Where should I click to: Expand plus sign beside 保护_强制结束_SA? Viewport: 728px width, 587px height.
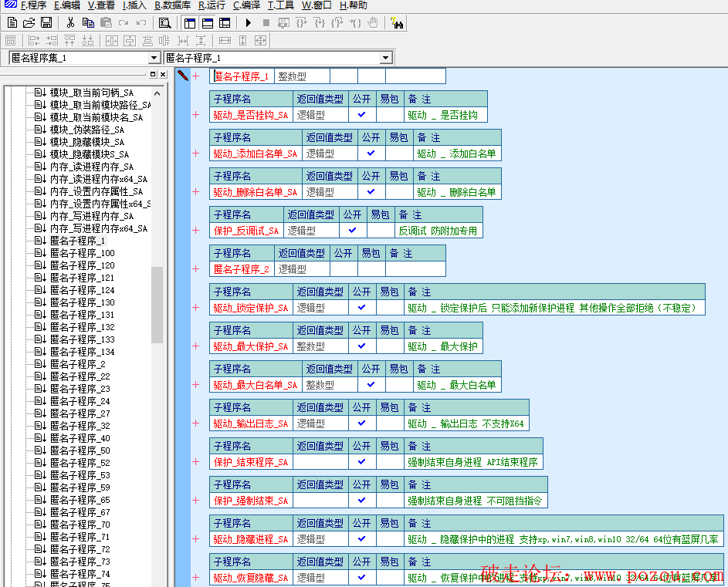[196, 500]
